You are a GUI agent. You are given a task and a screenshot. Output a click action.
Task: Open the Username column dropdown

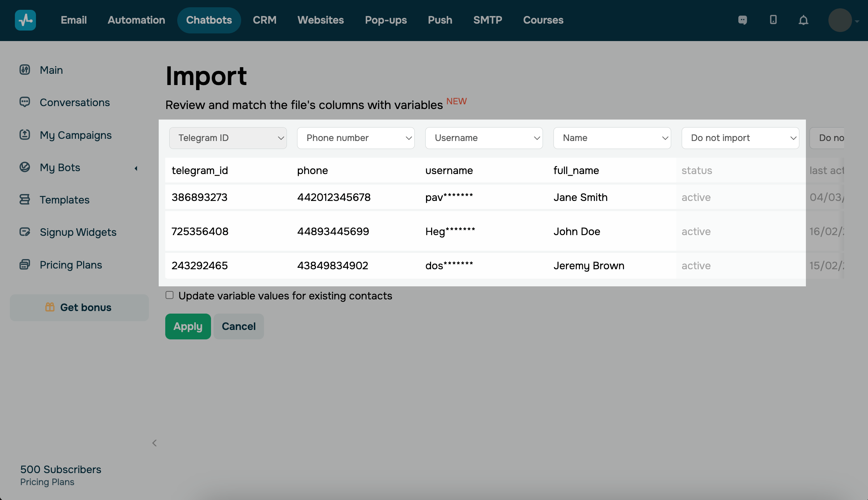(x=484, y=138)
